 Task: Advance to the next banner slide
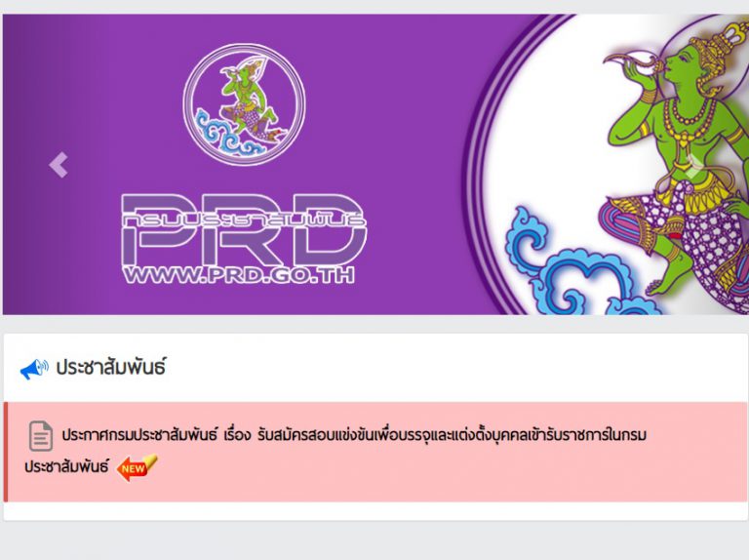pos(693,165)
